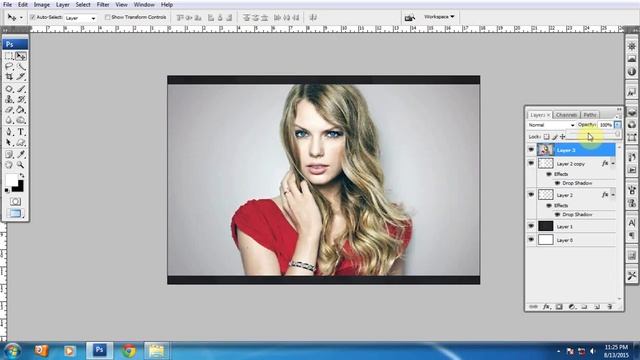The image size is (640, 360).
Task: Open Chrome from the taskbar
Action: click(129, 351)
